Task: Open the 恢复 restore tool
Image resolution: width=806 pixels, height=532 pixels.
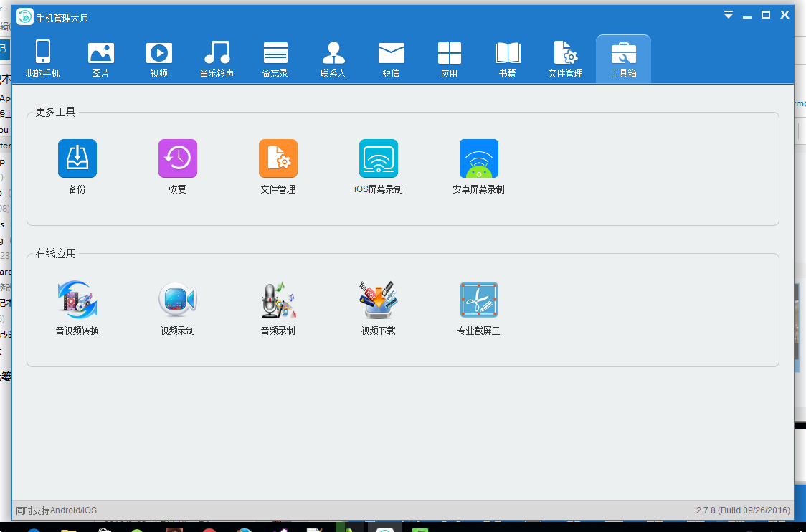Action: [177, 166]
